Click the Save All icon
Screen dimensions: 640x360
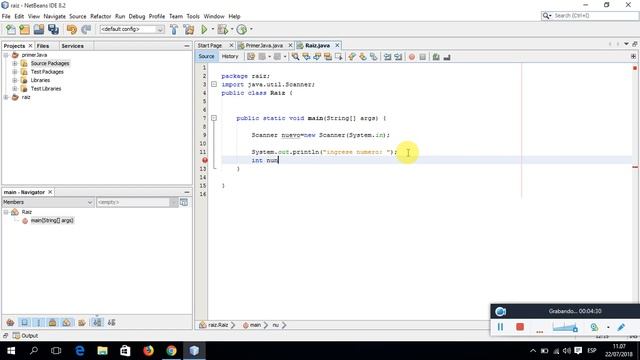tap(53, 29)
